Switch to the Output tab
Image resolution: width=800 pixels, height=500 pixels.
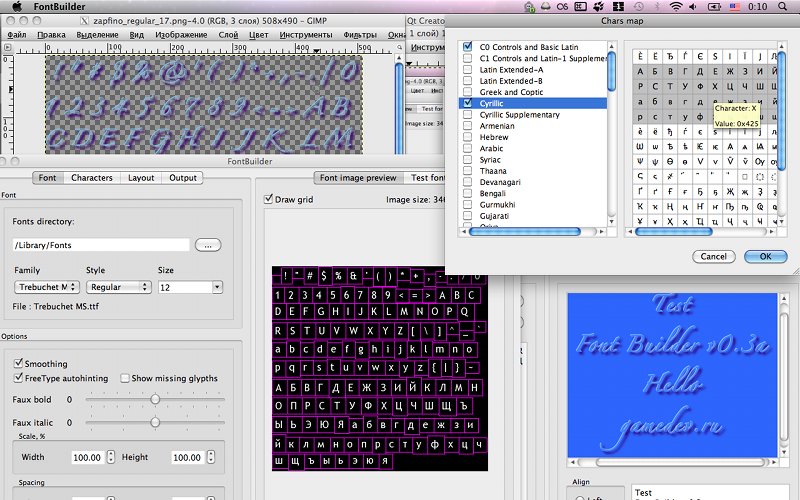(x=183, y=178)
